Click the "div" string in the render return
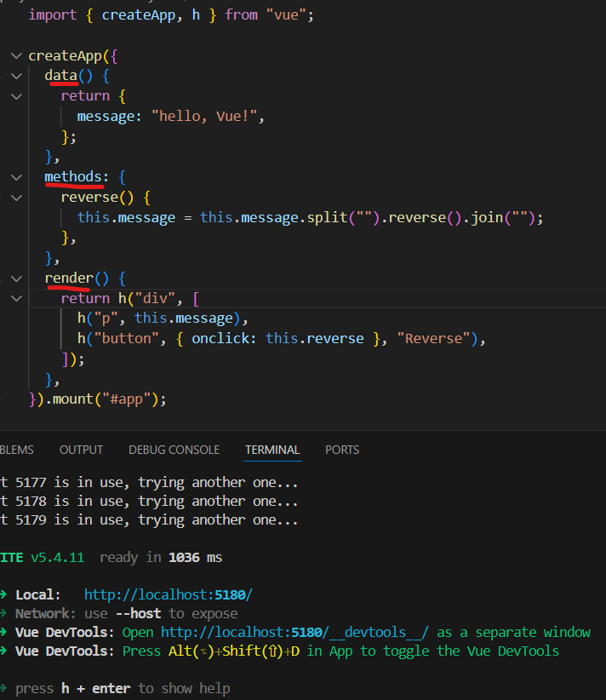The height and width of the screenshot is (700, 606). tap(155, 298)
